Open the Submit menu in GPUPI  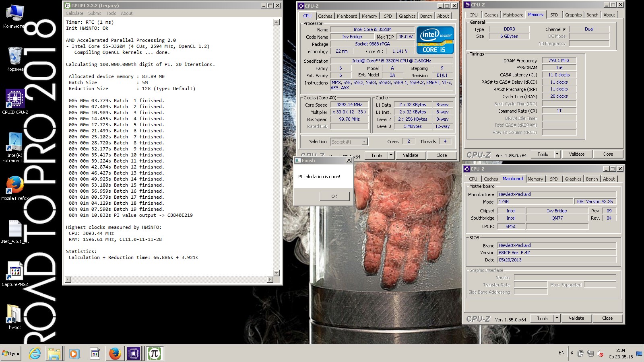[x=95, y=13]
